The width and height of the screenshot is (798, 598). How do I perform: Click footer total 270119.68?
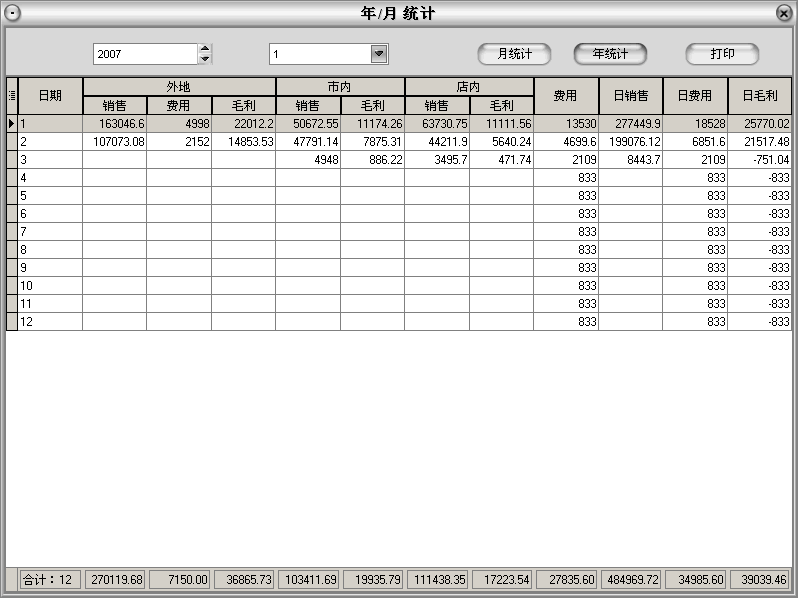115,580
